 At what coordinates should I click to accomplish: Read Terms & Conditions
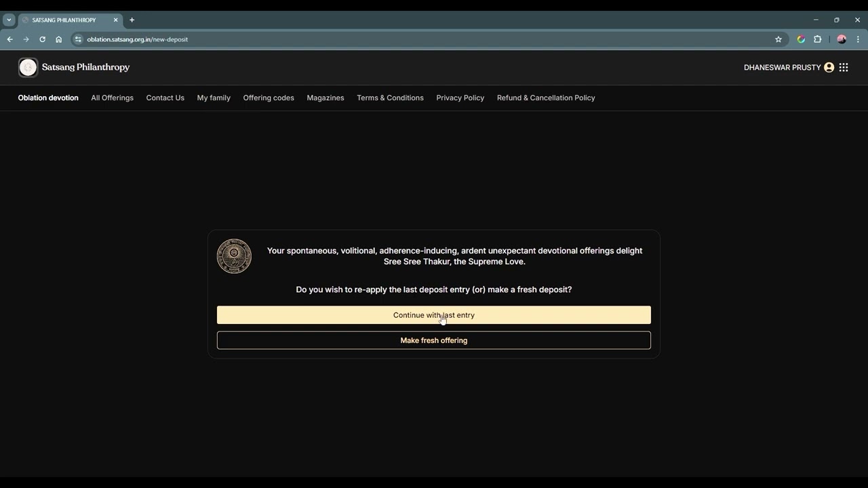click(x=390, y=98)
